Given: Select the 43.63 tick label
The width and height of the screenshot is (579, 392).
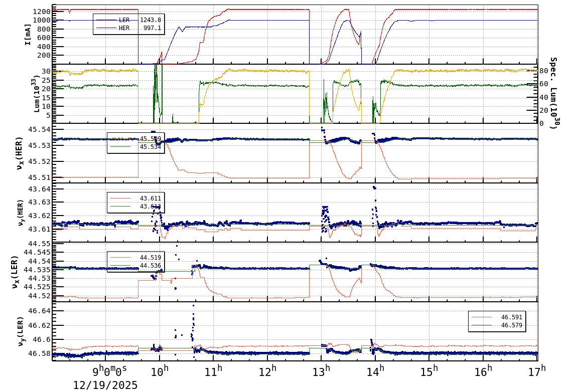Looking at the screenshot, I should (x=40, y=203).
